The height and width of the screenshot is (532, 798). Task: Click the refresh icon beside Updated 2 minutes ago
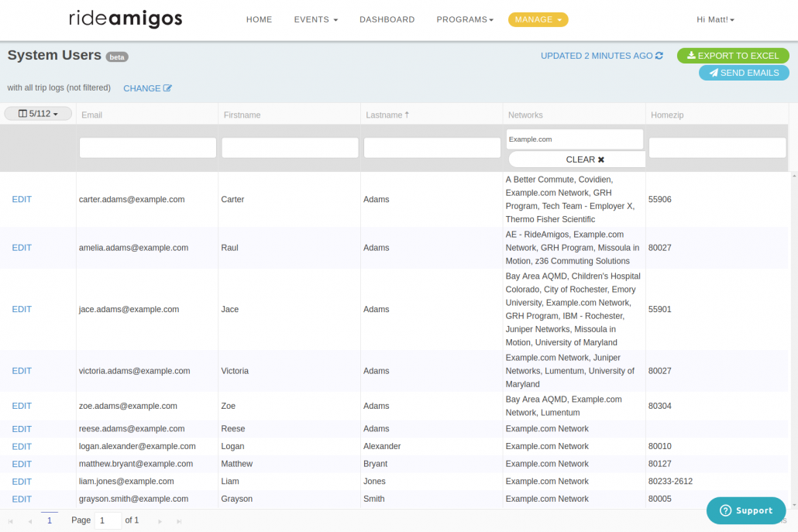coord(659,56)
